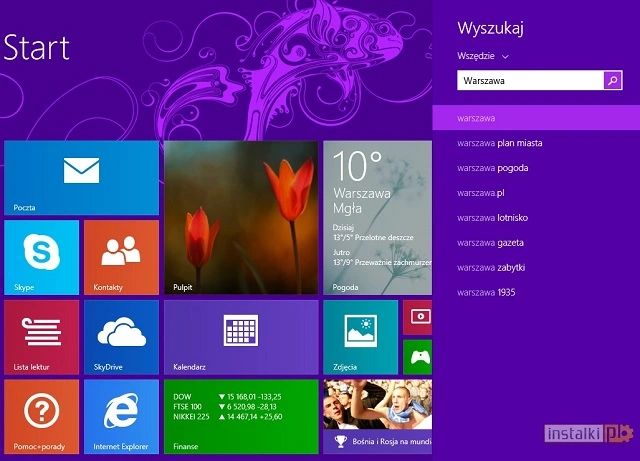Open the sports news tile with trophy
This screenshot has width=640, height=461.
(x=378, y=416)
